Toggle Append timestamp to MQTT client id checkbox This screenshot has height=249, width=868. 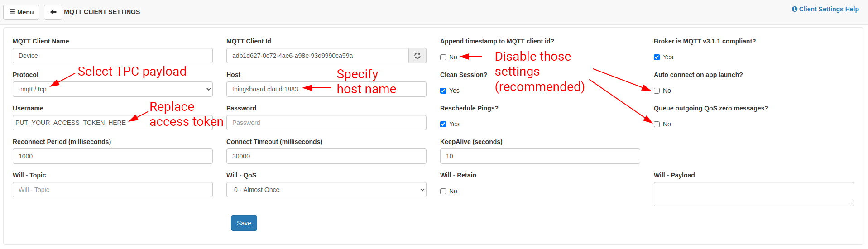(x=443, y=57)
